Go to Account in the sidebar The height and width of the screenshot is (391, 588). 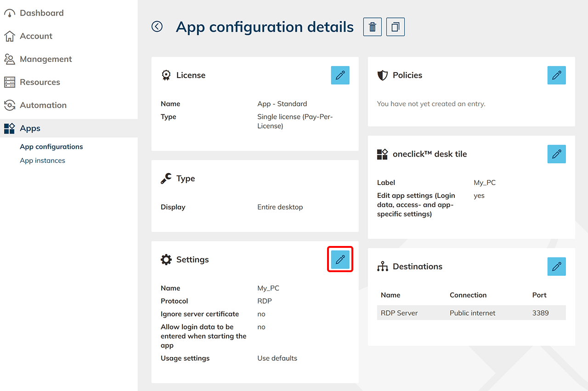(36, 36)
